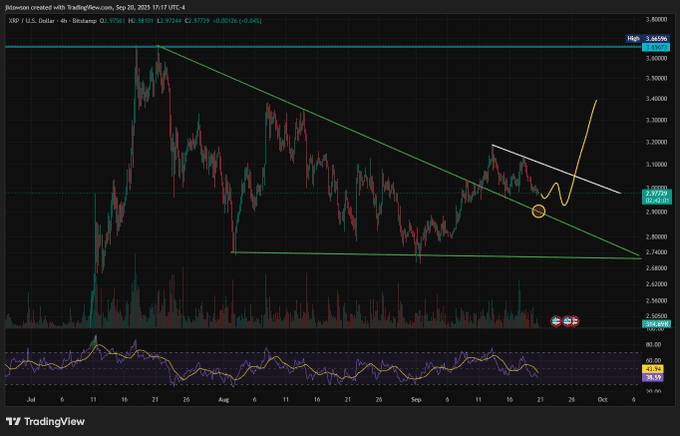The width and height of the screenshot is (680, 436).
Task: Click the cyan 3.65673 price axis label
Action: 657,47
